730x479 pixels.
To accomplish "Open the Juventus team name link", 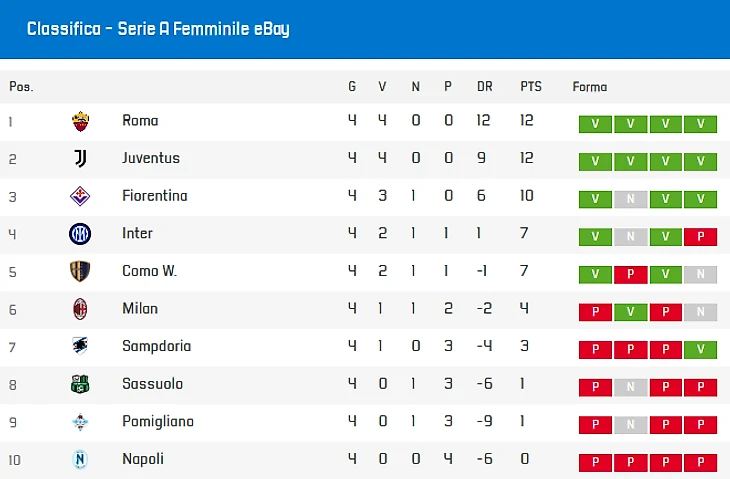I will [x=151, y=158].
